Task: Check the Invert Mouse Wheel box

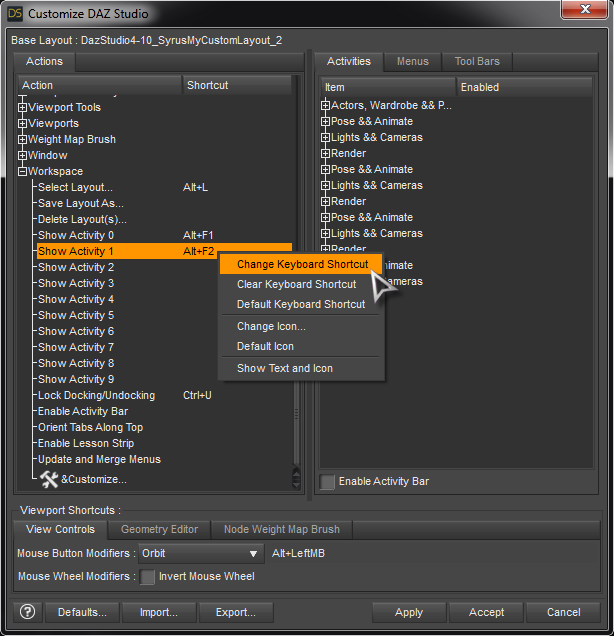Action: coord(147,576)
